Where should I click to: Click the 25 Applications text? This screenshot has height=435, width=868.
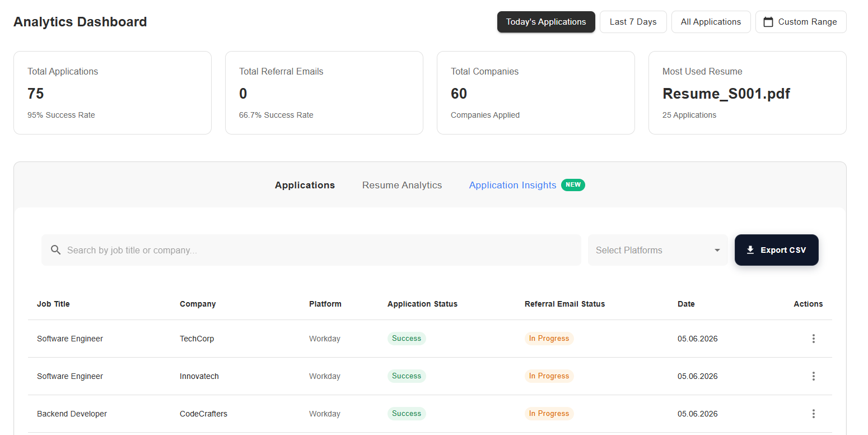click(689, 115)
